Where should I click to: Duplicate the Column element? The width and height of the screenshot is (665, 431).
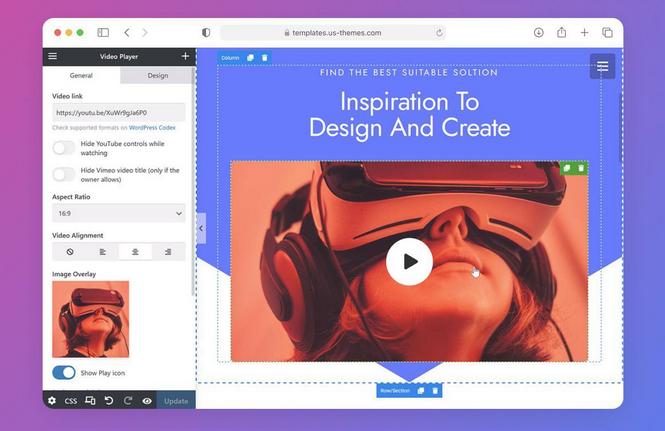click(x=250, y=58)
